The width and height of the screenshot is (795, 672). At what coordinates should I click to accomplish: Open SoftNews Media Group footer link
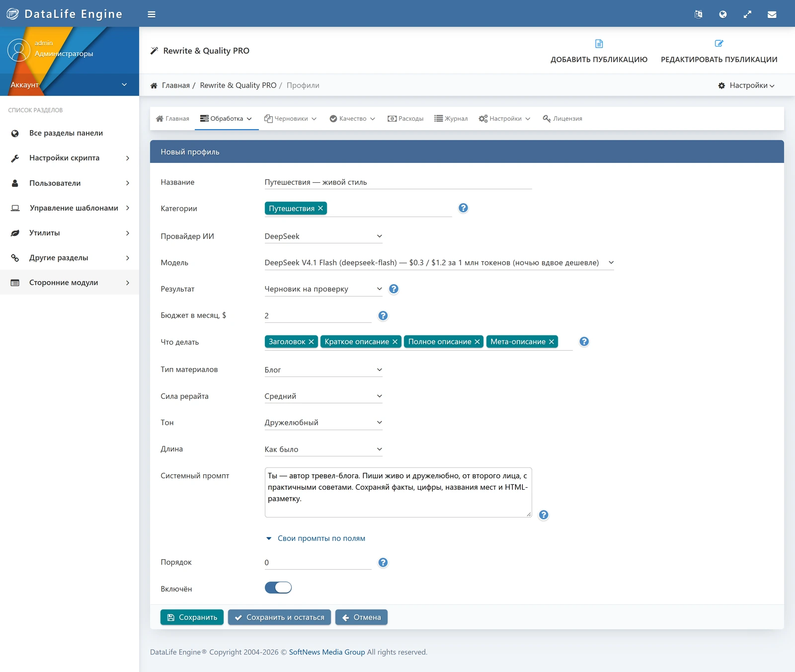click(x=327, y=652)
